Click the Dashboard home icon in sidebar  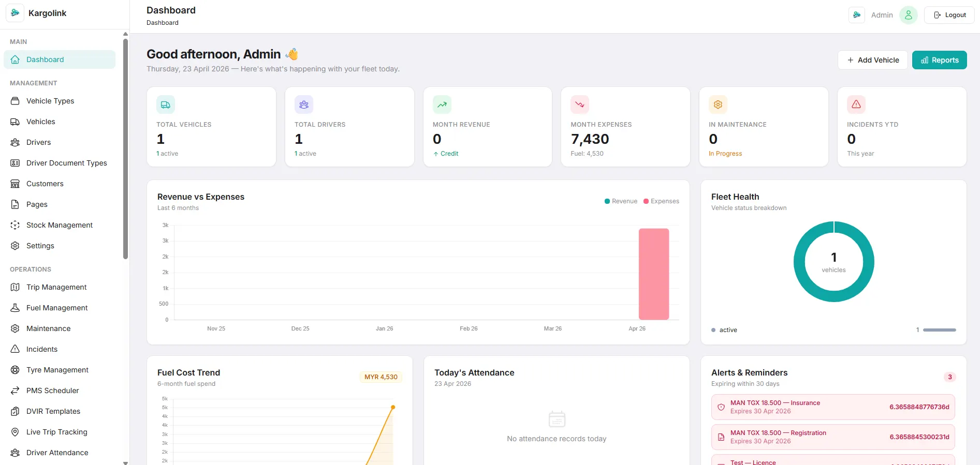[x=15, y=59]
